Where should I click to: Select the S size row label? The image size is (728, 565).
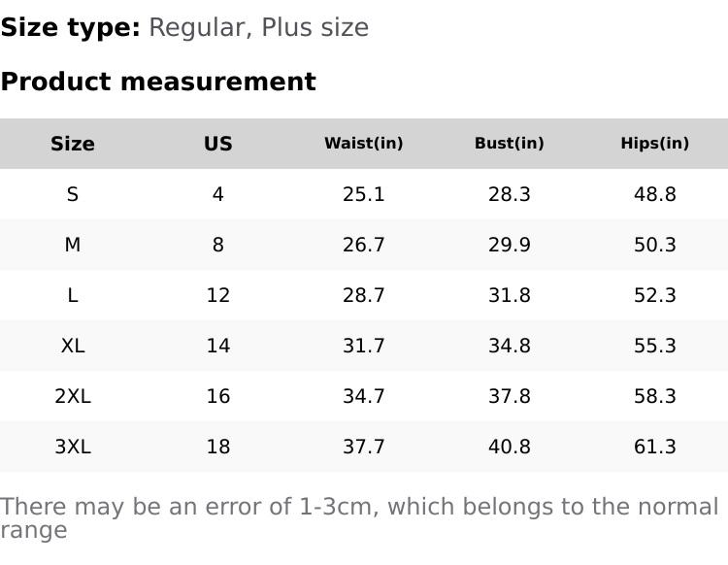click(73, 194)
